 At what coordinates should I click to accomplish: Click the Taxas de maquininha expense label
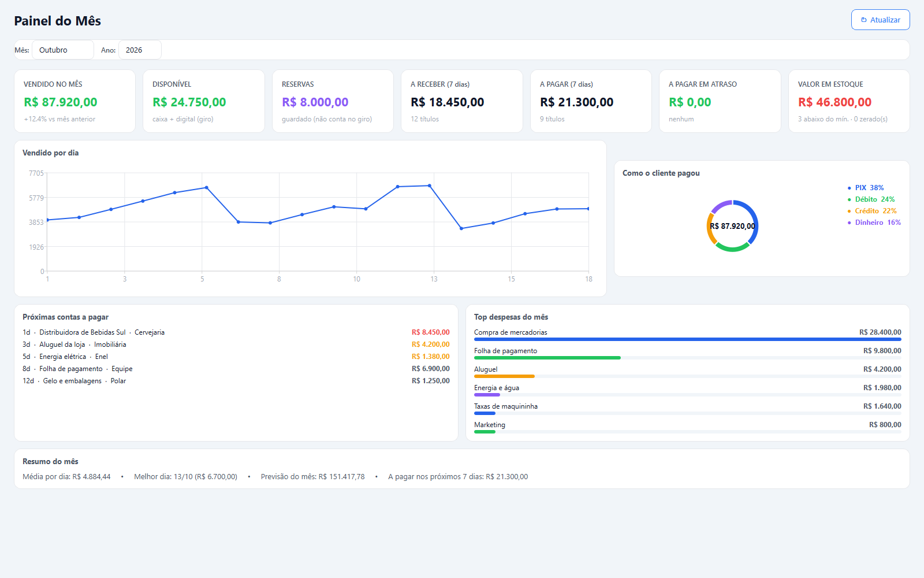(506, 406)
